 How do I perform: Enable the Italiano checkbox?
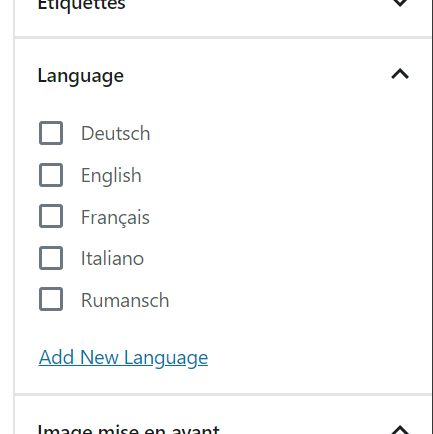(x=51, y=258)
